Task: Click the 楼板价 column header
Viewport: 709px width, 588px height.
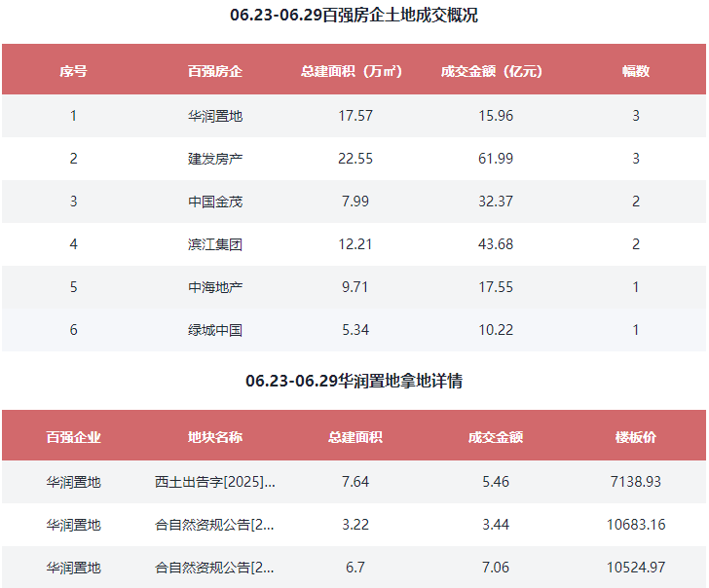Action: [636, 437]
